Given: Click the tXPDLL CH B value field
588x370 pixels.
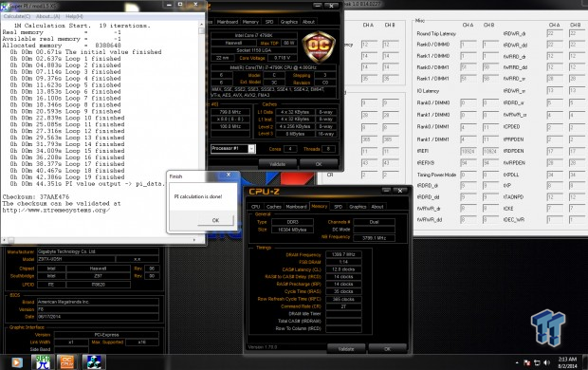Looking at the screenshot, I should point(577,175).
